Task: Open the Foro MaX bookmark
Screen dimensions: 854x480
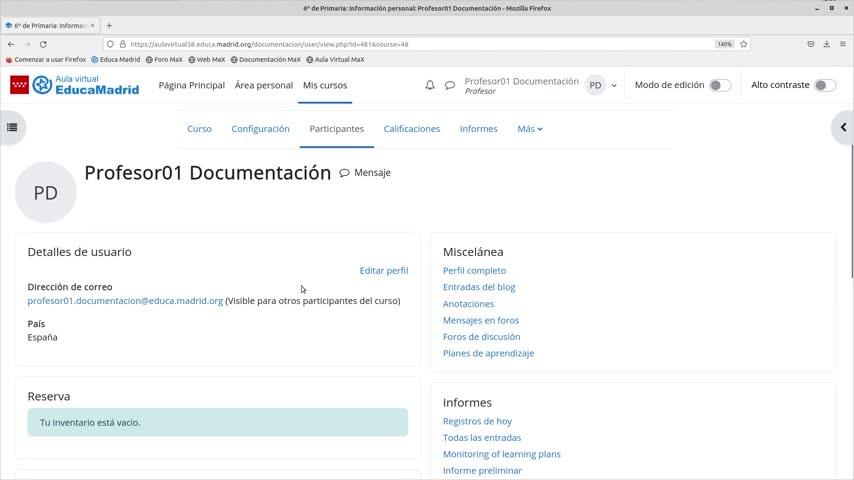Action: [x=164, y=59]
